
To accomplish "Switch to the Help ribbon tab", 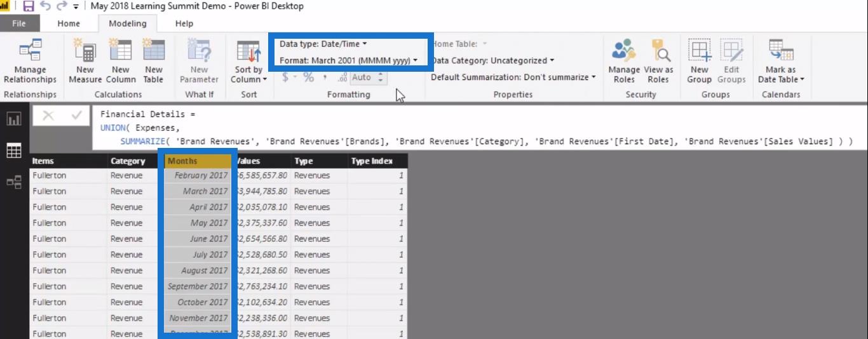I will [184, 23].
